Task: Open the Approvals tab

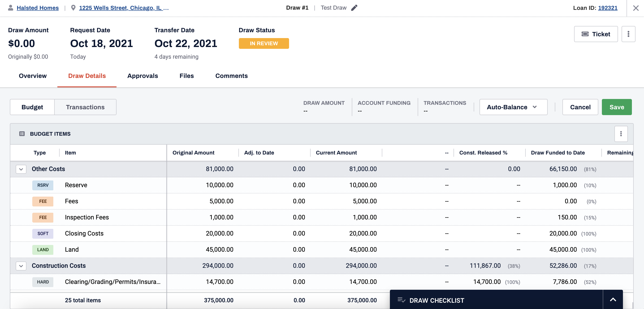Action: point(143,76)
